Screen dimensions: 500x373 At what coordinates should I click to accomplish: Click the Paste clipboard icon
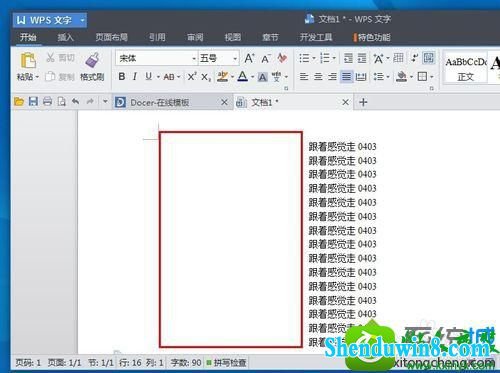coord(28,61)
